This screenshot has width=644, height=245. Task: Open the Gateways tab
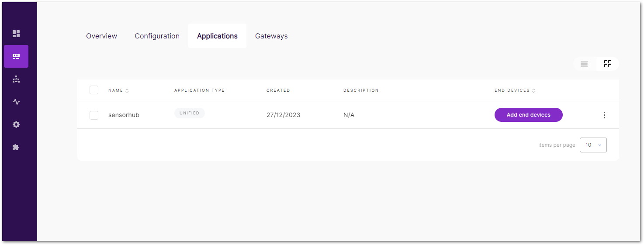(271, 36)
